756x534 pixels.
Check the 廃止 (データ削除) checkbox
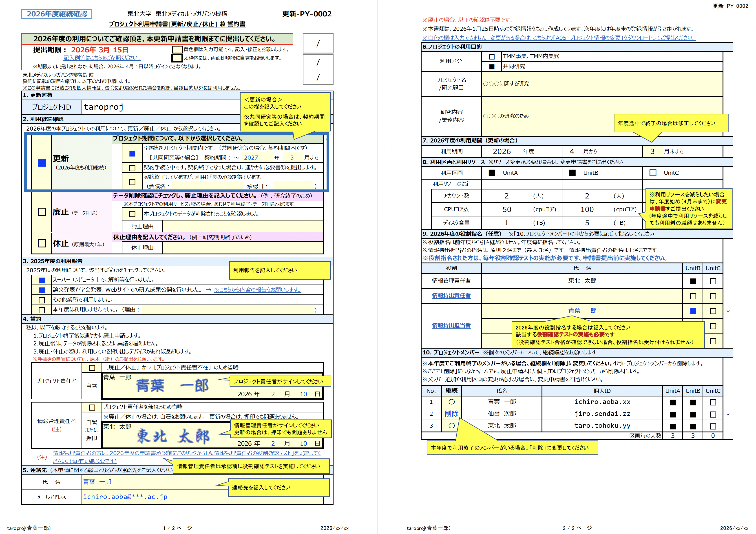(x=42, y=212)
